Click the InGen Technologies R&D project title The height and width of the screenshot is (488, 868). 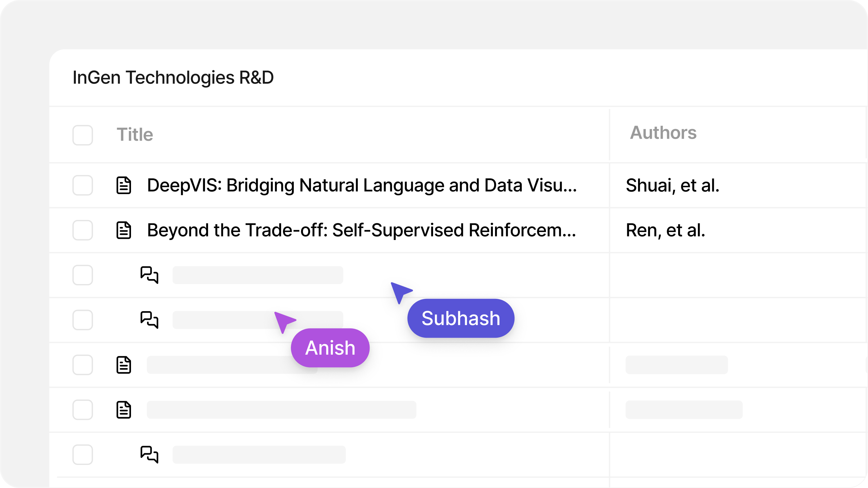[173, 78]
